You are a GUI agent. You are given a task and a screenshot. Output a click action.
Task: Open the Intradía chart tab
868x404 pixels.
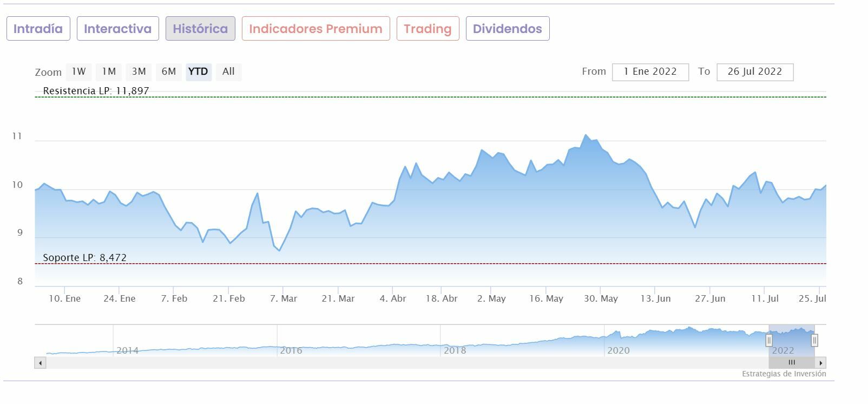pyautogui.click(x=38, y=29)
